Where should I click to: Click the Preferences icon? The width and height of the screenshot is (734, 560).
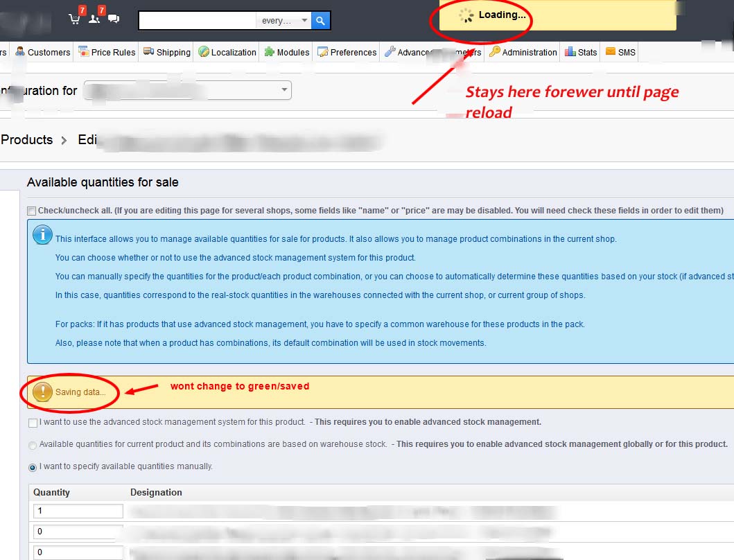click(322, 51)
